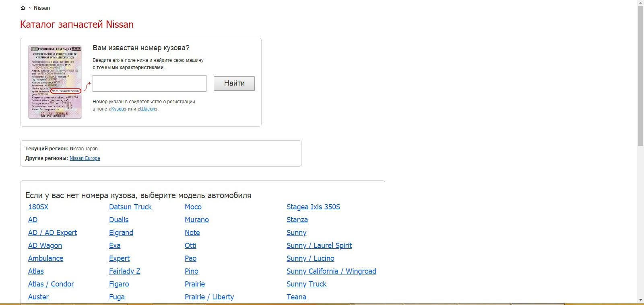The width and height of the screenshot is (644, 305).
Task: Choose Prairie / Liberty model
Action: 209,297
